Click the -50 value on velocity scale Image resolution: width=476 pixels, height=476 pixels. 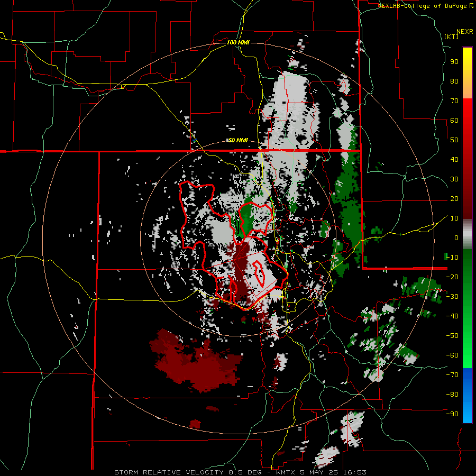452,336
